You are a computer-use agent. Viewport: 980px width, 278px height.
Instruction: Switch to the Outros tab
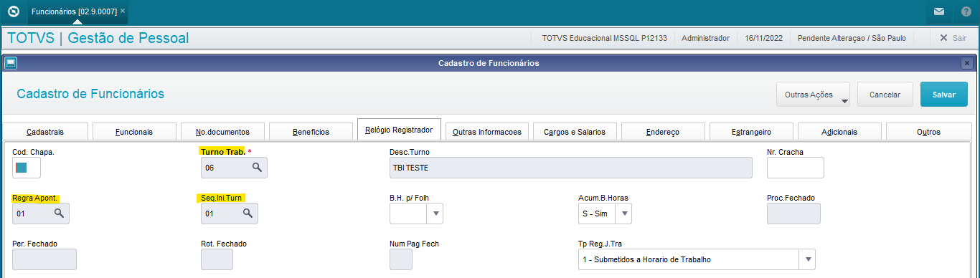pyautogui.click(x=928, y=132)
